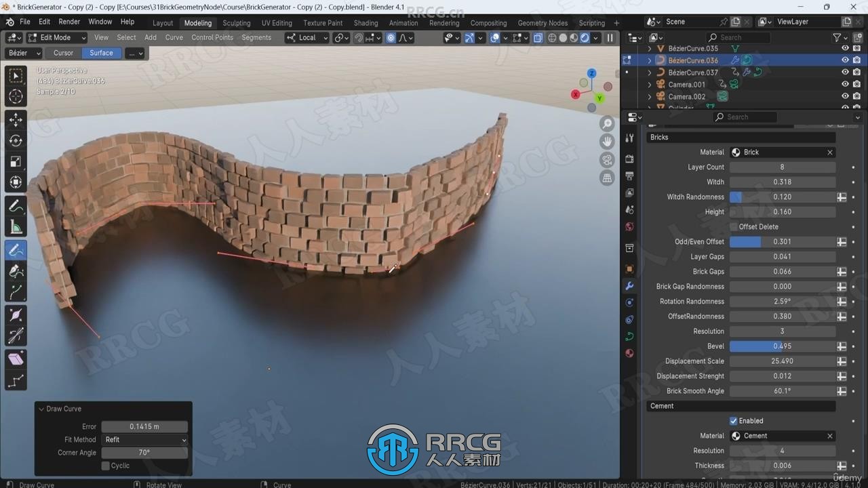Image resolution: width=868 pixels, height=488 pixels.
Task: Select the Curve Pen tool
Action: 16,271
